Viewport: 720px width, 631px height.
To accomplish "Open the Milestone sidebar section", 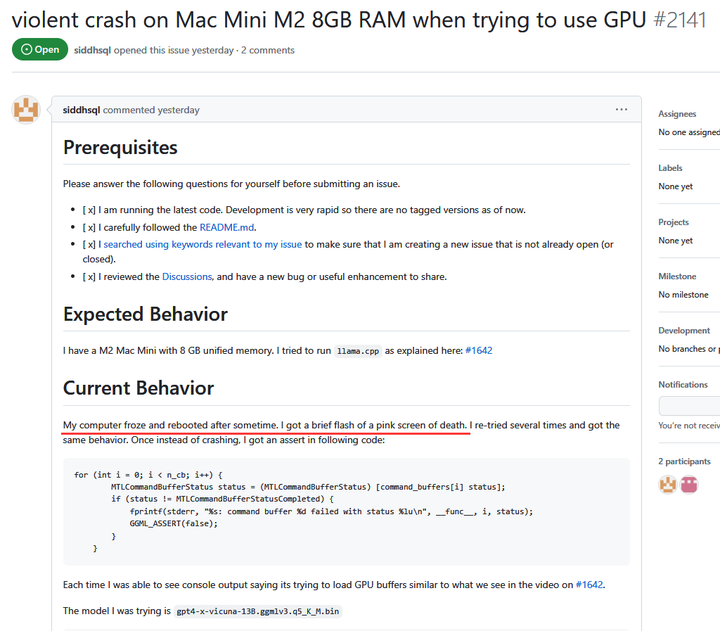I will click(x=677, y=276).
